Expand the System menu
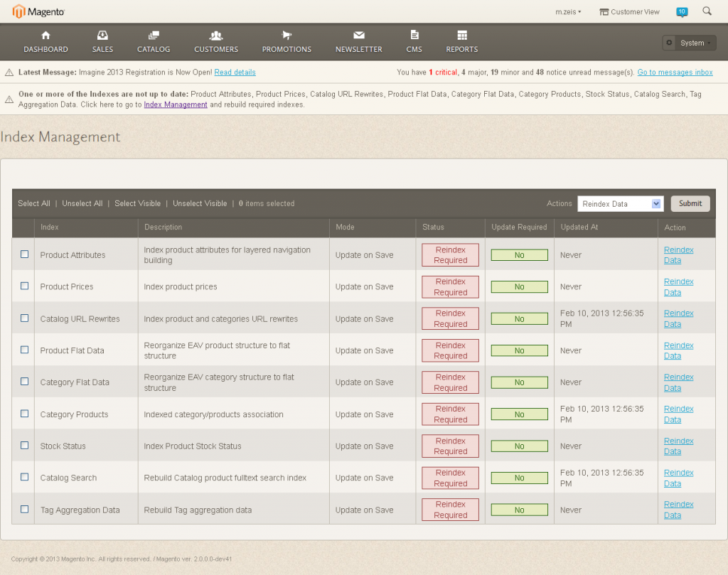This screenshot has width=728, height=575. coord(688,42)
